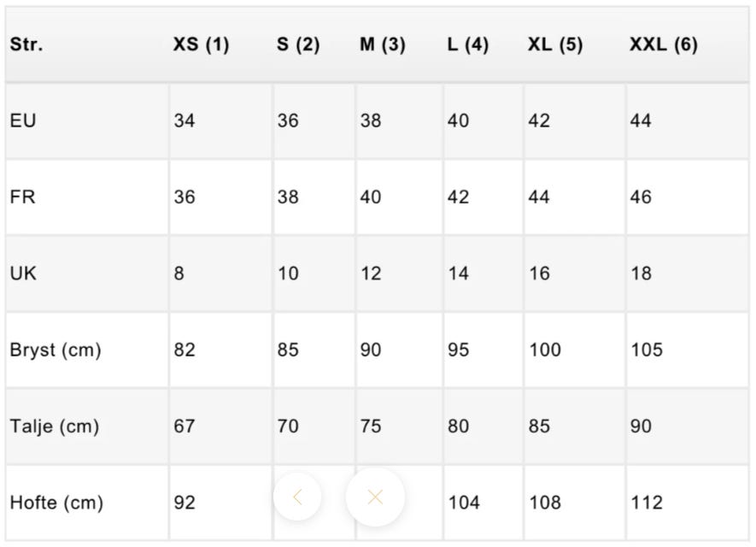Select the UK row label
756x547 pixels.
point(23,273)
